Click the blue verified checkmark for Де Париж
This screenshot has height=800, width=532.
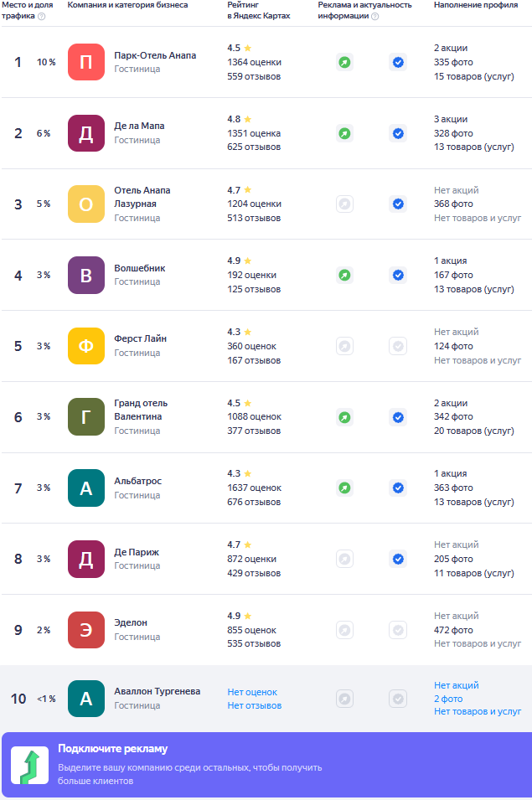coord(398,559)
